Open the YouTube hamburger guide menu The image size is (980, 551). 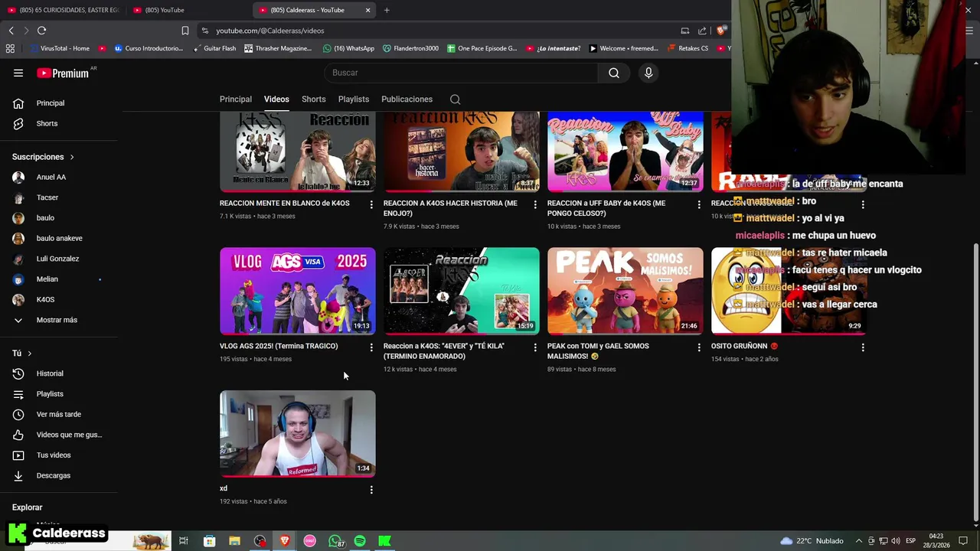[18, 73]
